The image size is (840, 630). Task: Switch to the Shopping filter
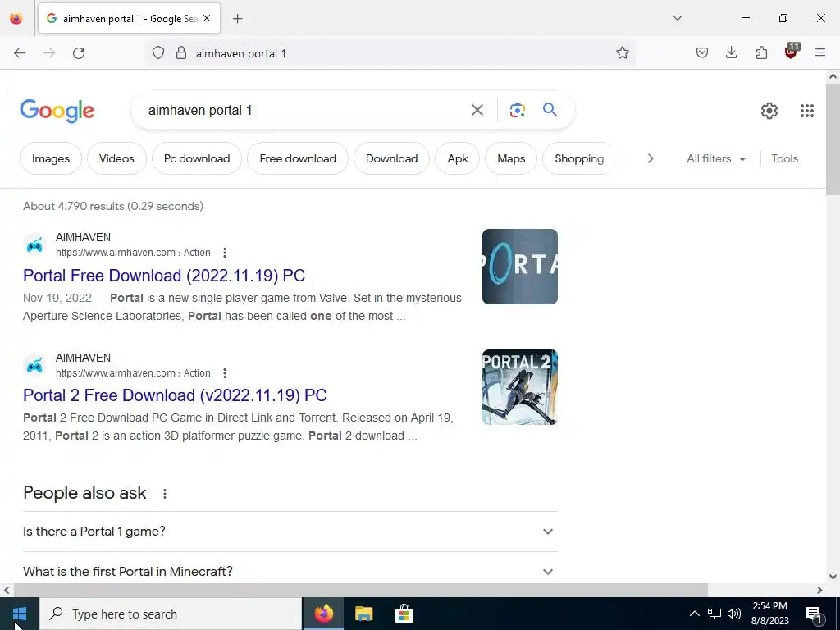tap(579, 158)
